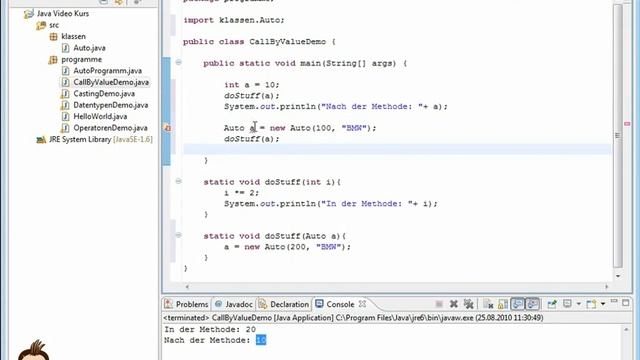Toggle Scroll Lock in Console toolbar

tap(503, 304)
